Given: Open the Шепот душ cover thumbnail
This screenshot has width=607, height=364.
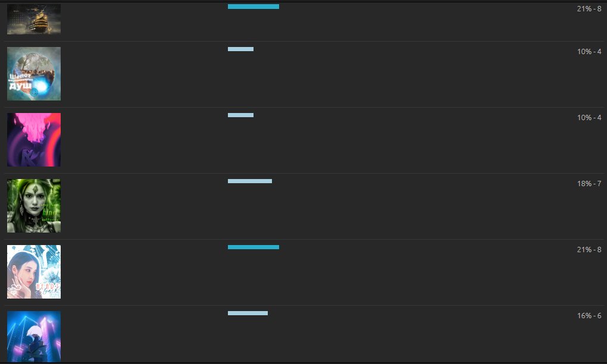Looking at the screenshot, I should [34, 74].
